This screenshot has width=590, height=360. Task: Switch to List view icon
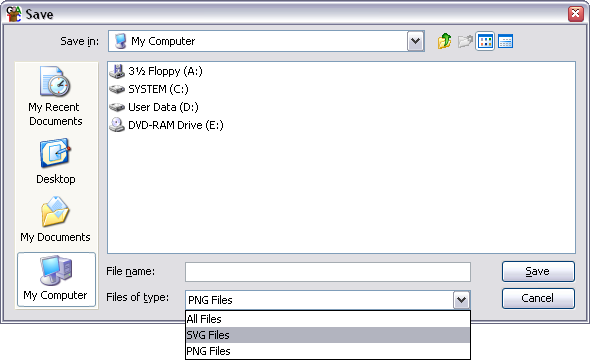[x=485, y=41]
